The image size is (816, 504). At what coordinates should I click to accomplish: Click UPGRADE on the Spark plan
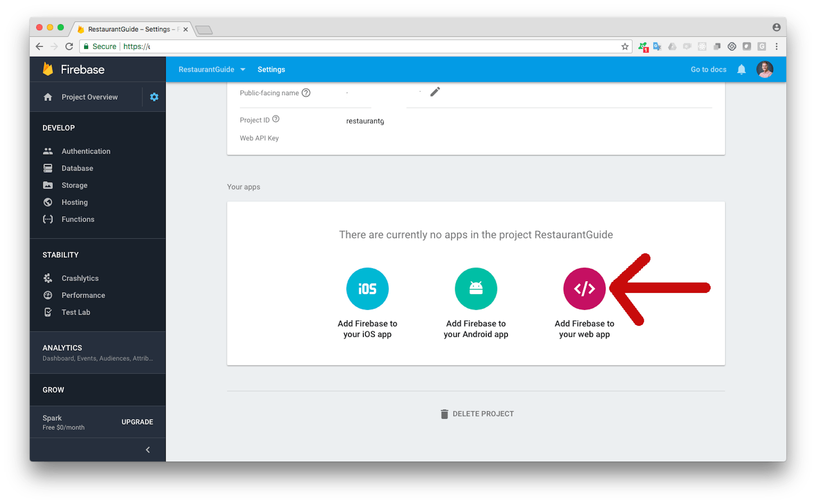click(x=137, y=422)
